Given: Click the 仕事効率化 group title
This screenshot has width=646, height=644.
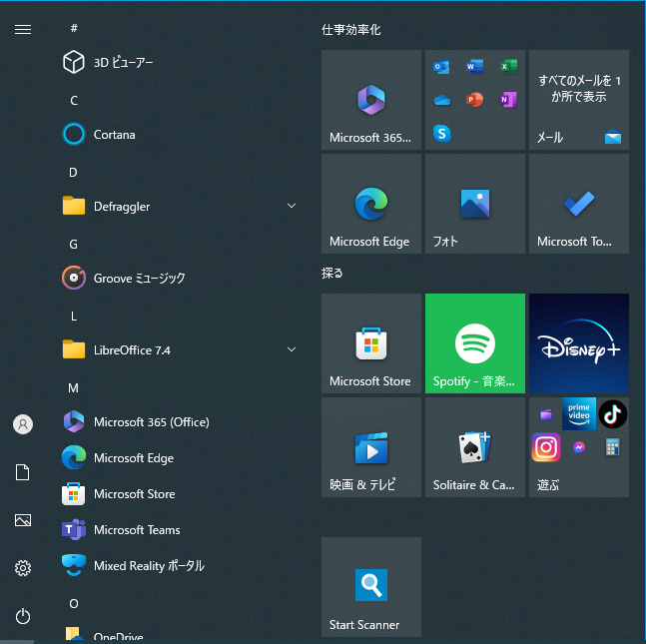Looking at the screenshot, I should (x=351, y=30).
